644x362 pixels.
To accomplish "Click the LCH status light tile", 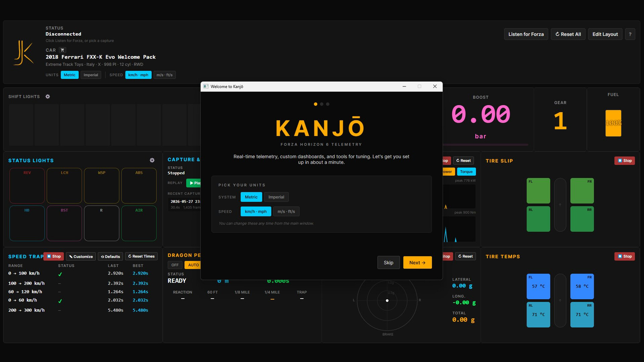I will pyautogui.click(x=64, y=186).
